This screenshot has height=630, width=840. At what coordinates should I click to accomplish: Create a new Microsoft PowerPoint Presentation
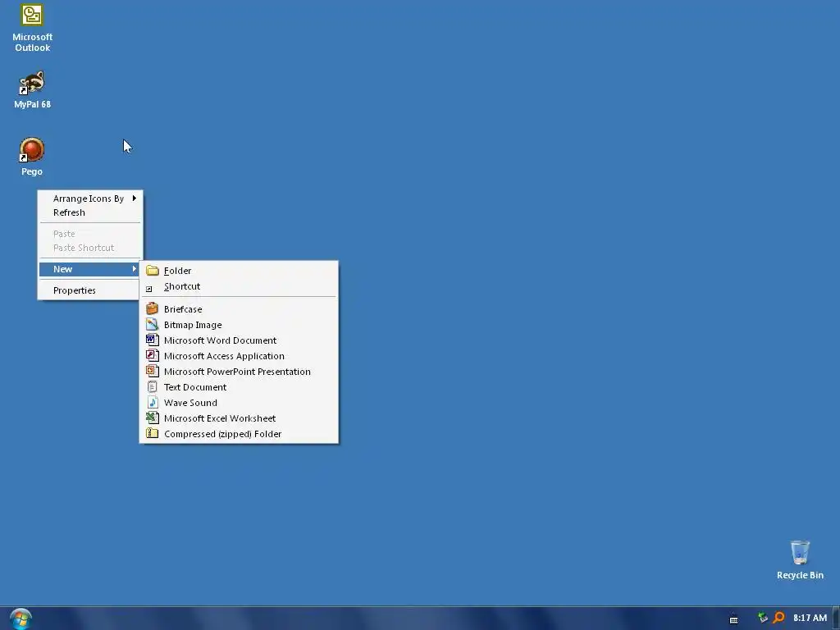pos(239,372)
